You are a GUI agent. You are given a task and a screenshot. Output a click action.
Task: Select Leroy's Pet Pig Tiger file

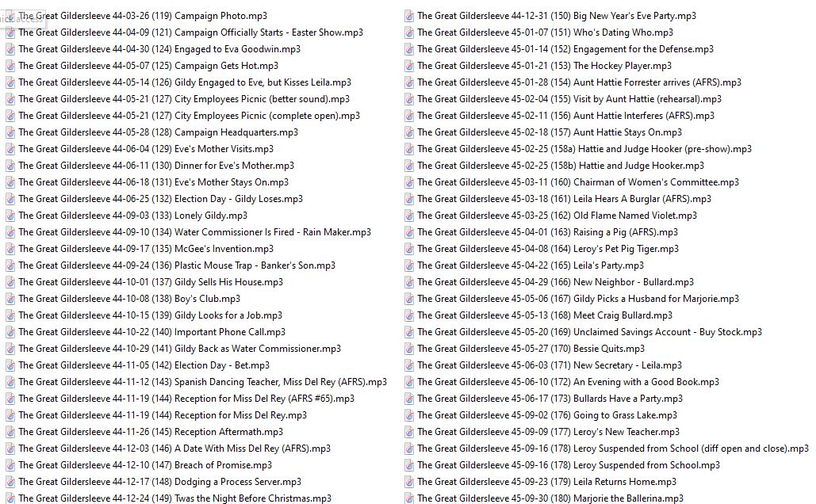point(548,249)
